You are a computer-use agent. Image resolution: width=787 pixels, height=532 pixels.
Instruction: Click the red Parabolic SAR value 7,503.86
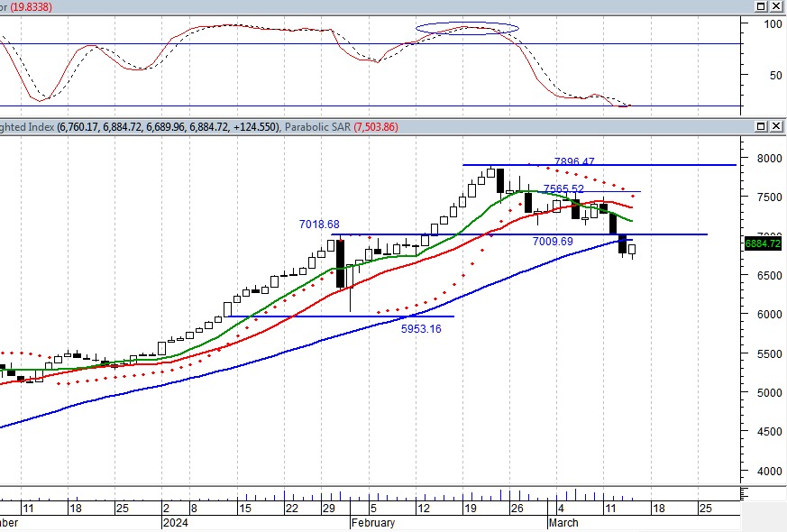click(x=374, y=127)
